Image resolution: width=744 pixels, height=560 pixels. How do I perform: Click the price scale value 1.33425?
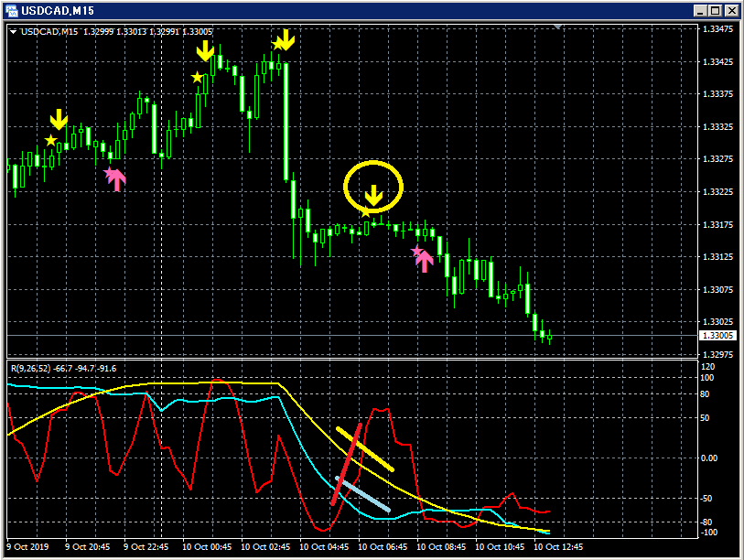tap(717, 61)
